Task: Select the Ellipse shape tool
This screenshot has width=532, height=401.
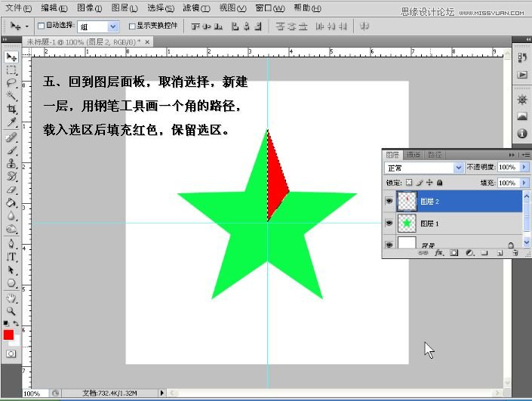Action: click(11, 283)
